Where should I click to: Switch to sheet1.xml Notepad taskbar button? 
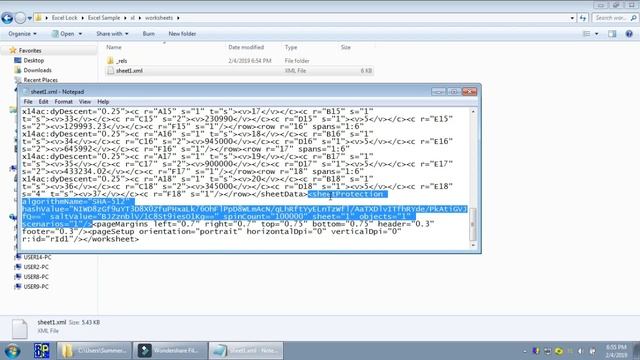coord(246,351)
